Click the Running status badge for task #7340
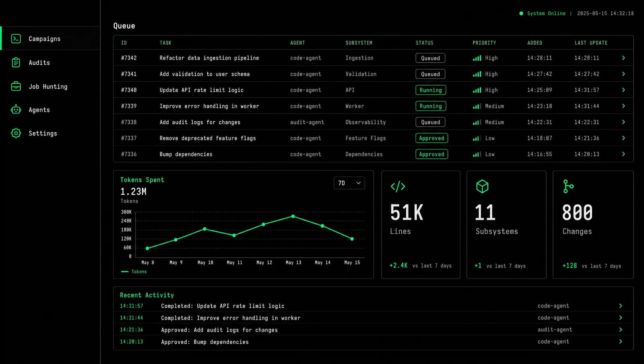Screen dimensions: 644x364 coord(431,90)
